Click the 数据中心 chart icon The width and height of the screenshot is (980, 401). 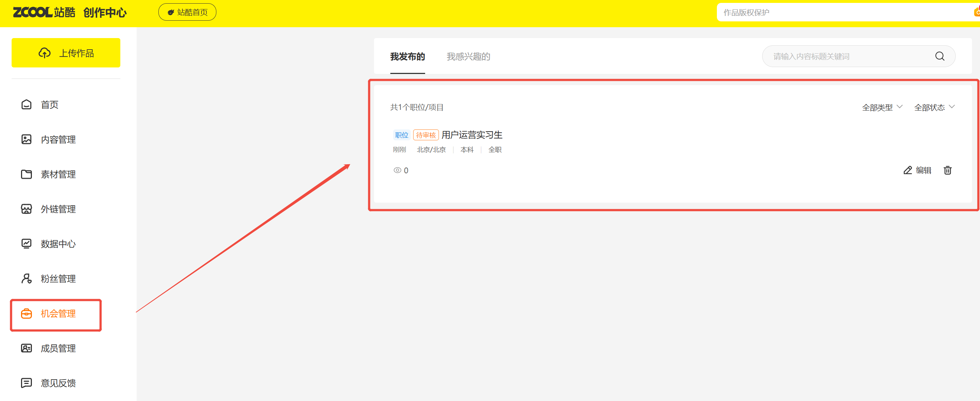[26, 244]
